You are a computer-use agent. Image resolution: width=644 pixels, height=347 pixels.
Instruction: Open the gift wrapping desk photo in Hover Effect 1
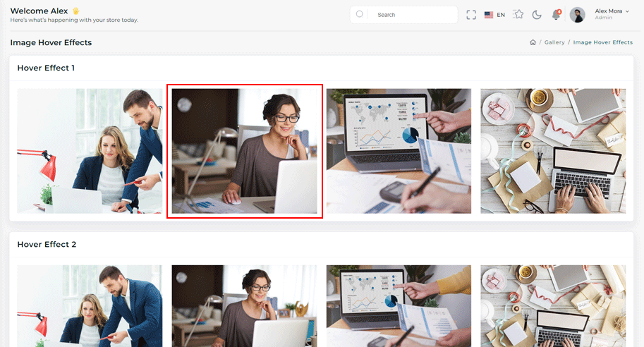(x=553, y=151)
